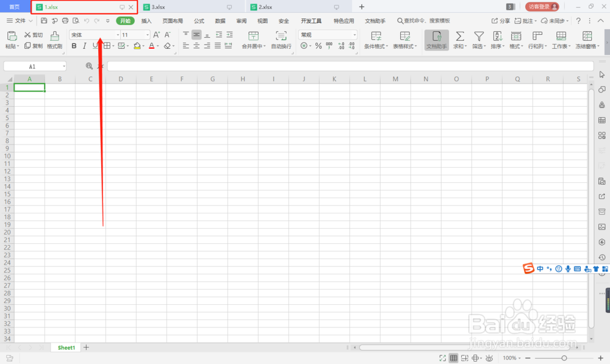
Task: Click the magnifier icon beside formula bar
Action: coord(89,66)
